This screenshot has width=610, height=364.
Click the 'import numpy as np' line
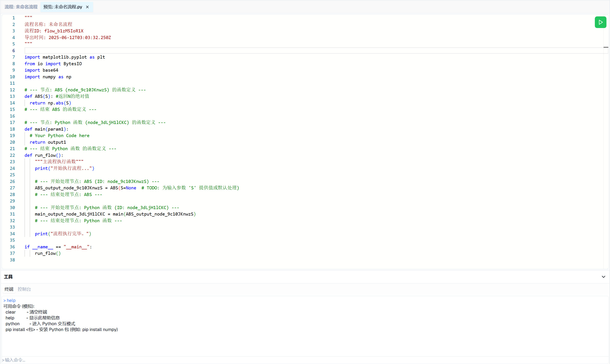click(48, 77)
